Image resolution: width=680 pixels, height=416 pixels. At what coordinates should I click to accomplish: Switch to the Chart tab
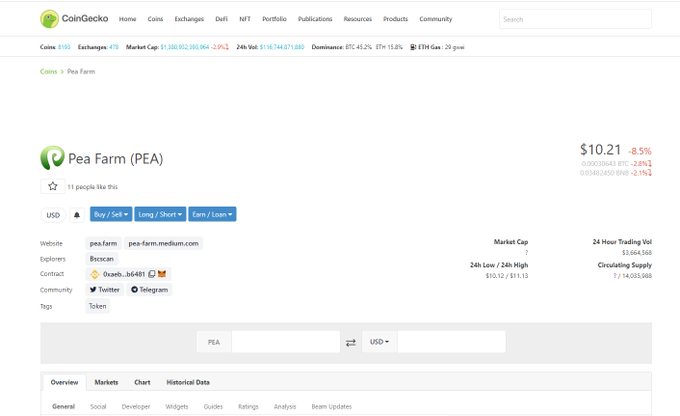[142, 383]
